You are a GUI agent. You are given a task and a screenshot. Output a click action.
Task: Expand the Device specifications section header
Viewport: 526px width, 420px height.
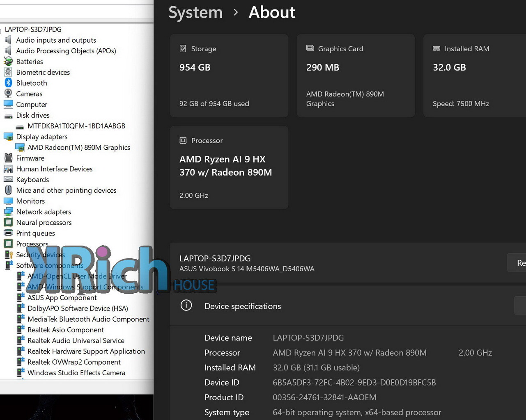[348, 306]
